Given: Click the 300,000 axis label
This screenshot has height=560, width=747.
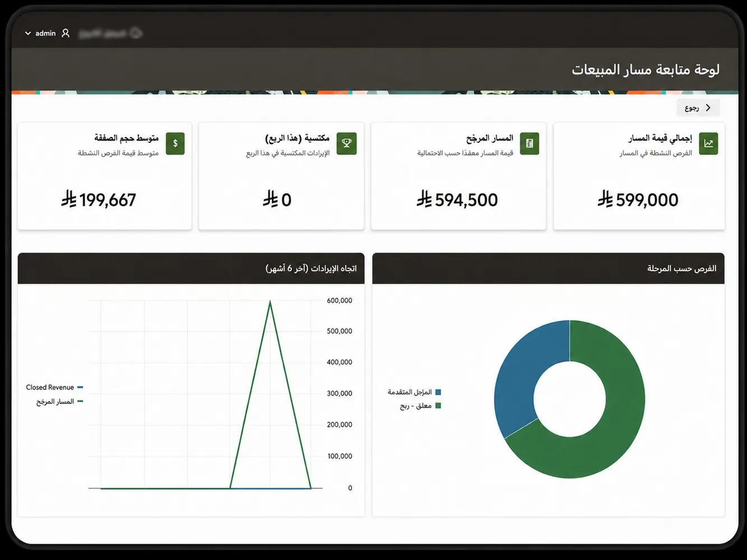Looking at the screenshot, I should (340, 394).
